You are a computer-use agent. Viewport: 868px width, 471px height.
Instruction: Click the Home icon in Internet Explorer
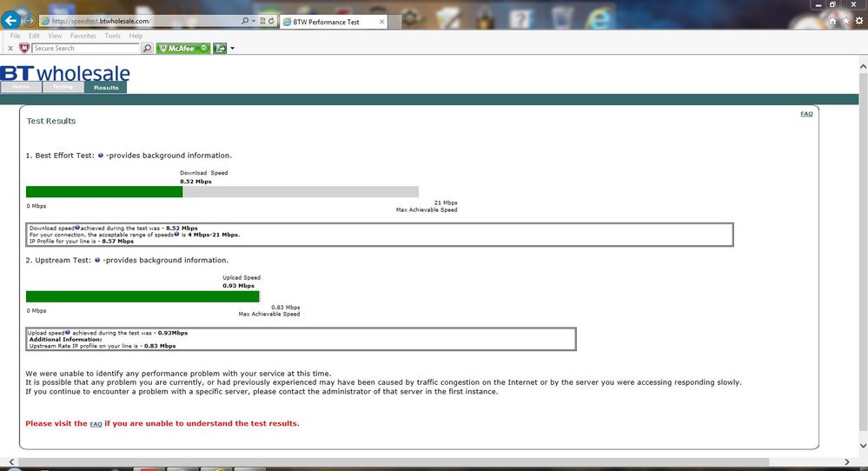point(832,21)
